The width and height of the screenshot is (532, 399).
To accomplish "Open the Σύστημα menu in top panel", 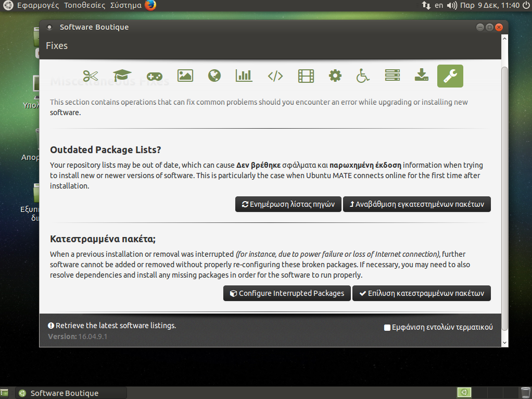I will [125, 6].
